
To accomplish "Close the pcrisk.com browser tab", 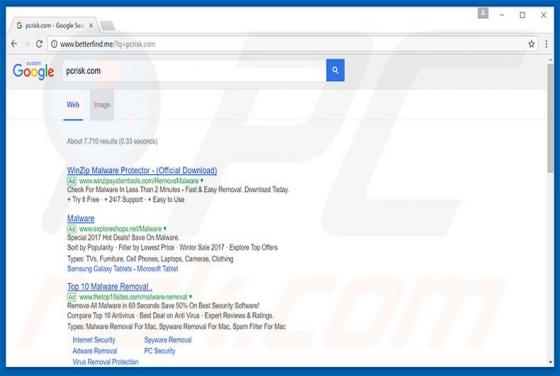I will [91, 26].
